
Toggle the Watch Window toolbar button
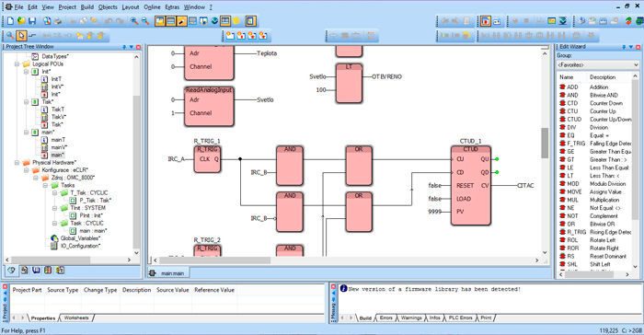203,21
